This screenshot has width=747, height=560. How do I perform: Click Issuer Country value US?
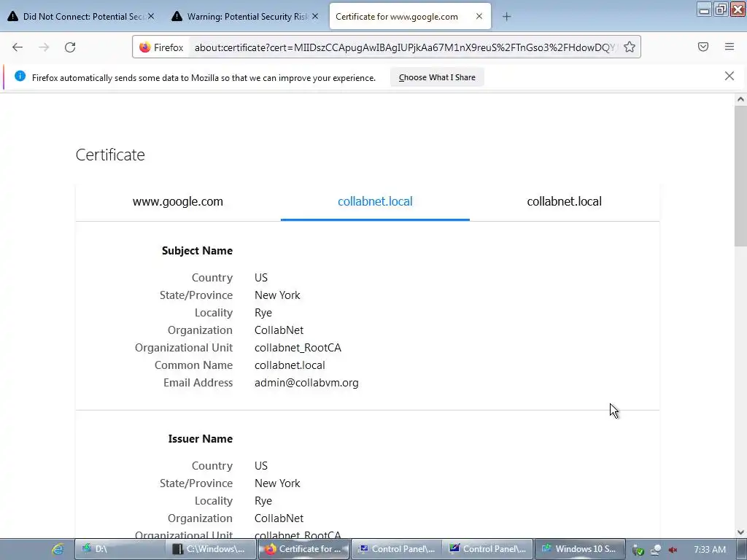pos(261,466)
